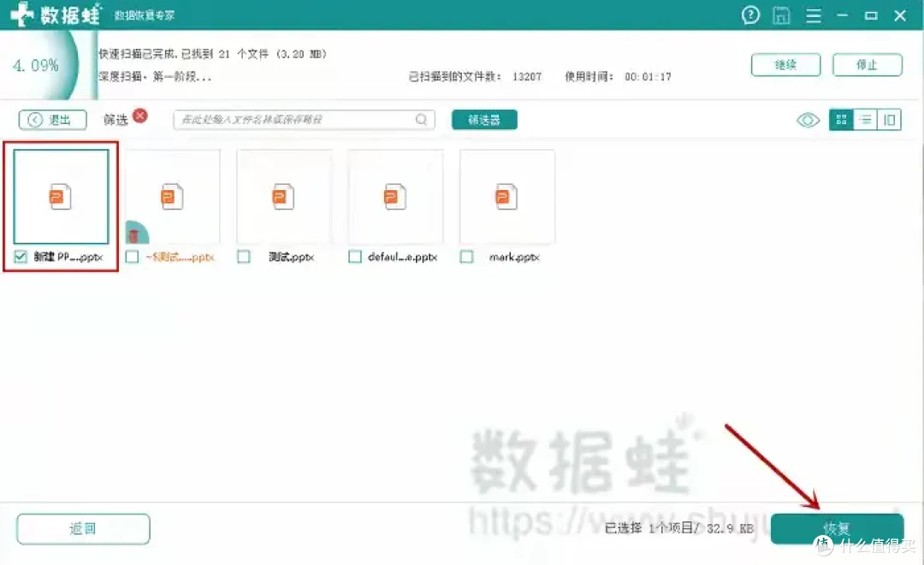Image resolution: width=924 pixels, height=565 pixels.
Task: Click the 停止 stop button
Action: pyautogui.click(x=867, y=65)
